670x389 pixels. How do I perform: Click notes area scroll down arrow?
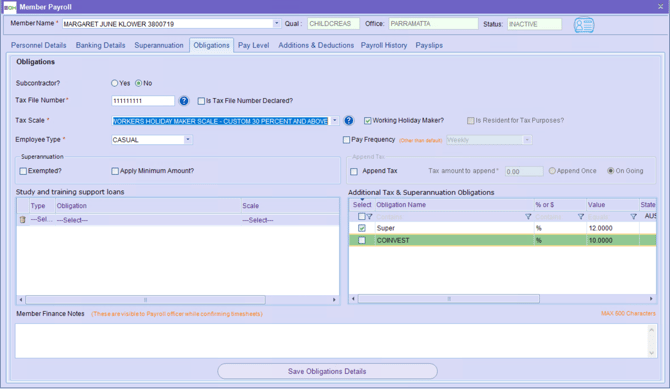(652, 353)
